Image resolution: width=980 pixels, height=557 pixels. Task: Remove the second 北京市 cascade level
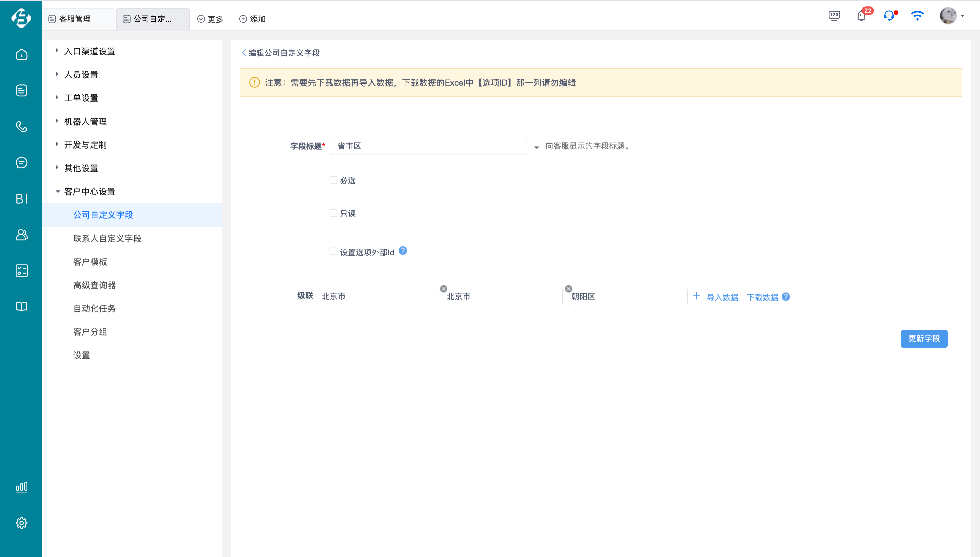pyautogui.click(x=444, y=289)
